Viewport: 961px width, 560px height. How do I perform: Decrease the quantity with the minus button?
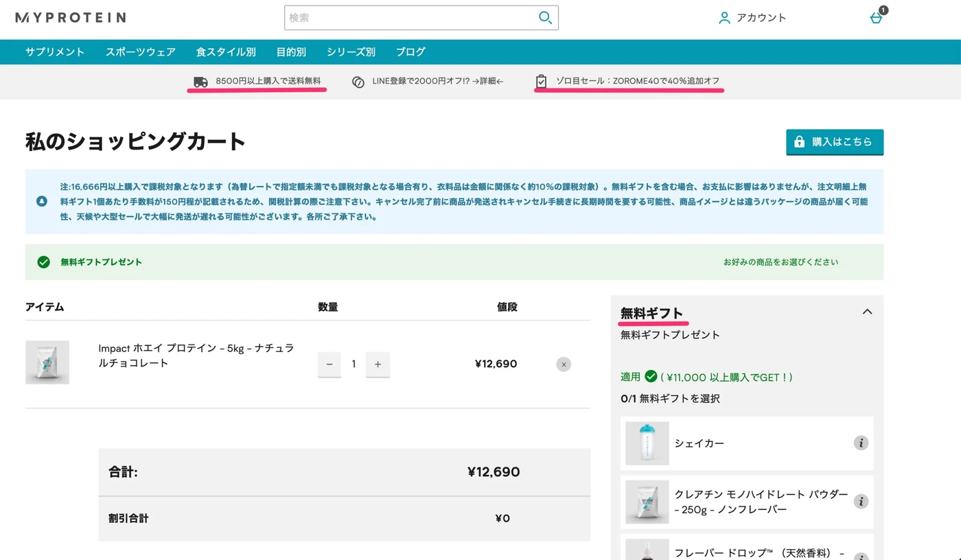coord(329,364)
